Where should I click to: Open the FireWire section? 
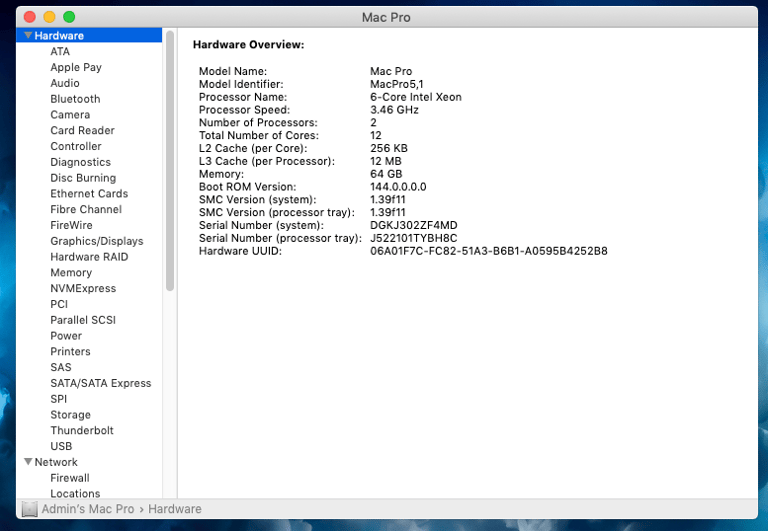tap(71, 225)
